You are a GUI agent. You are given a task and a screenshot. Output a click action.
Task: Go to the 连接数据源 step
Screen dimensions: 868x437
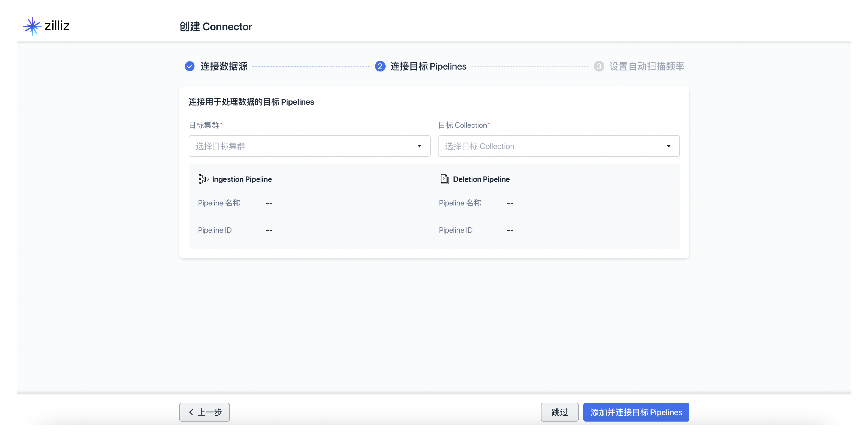tap(224, 66)
